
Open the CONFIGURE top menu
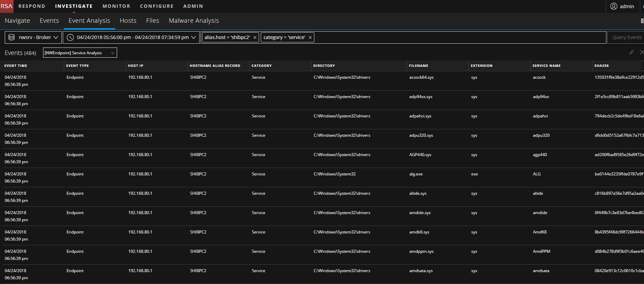pyautogui.click(x=157, y=6)
